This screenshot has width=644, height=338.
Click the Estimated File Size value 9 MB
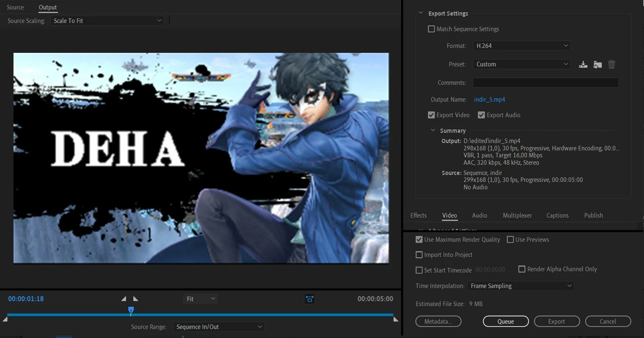pos(476,304)
